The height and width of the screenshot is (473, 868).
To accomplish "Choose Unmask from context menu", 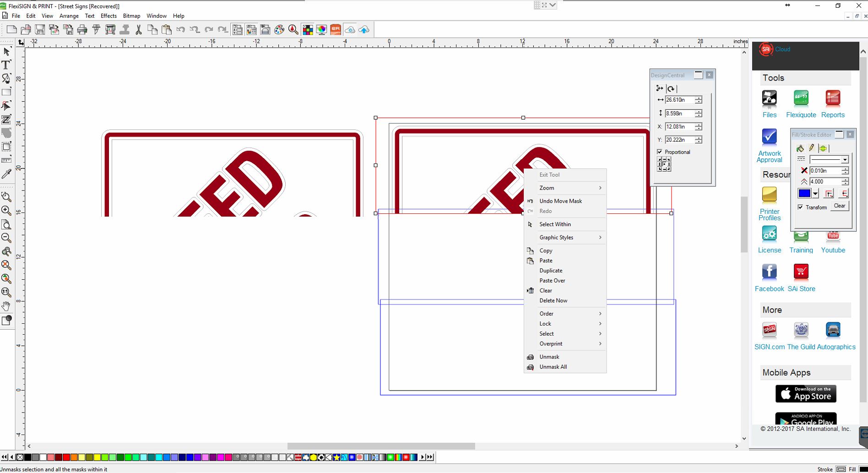I will (565, 357).
